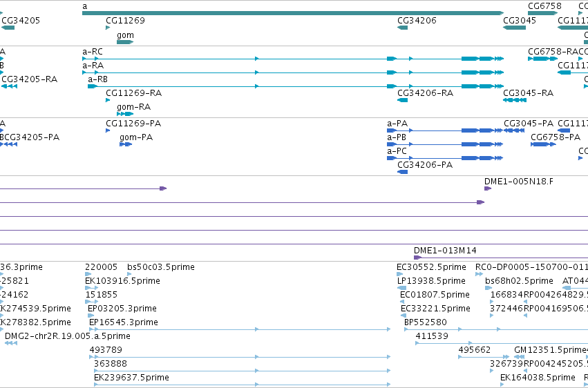
Task: Select the CG3045-PA protein
Action: click(x=514, y=130)
